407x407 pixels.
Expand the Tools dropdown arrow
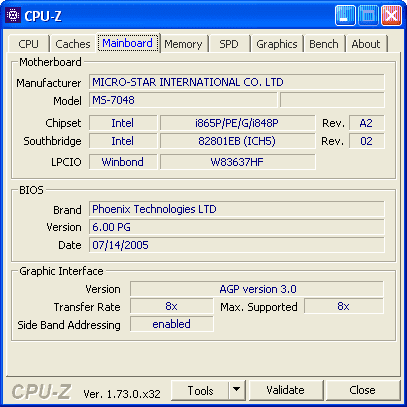click(237, 390)
